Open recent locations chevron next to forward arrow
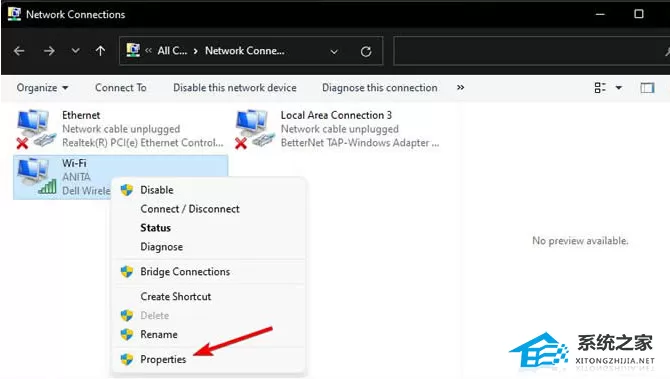This screenshot has height=379, width=670. 75,51
